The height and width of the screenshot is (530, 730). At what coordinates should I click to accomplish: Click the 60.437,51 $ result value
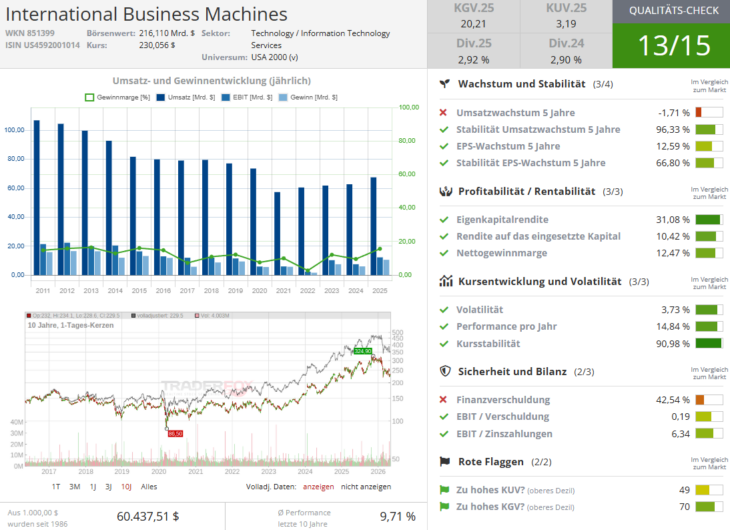[x=148, y=516]
